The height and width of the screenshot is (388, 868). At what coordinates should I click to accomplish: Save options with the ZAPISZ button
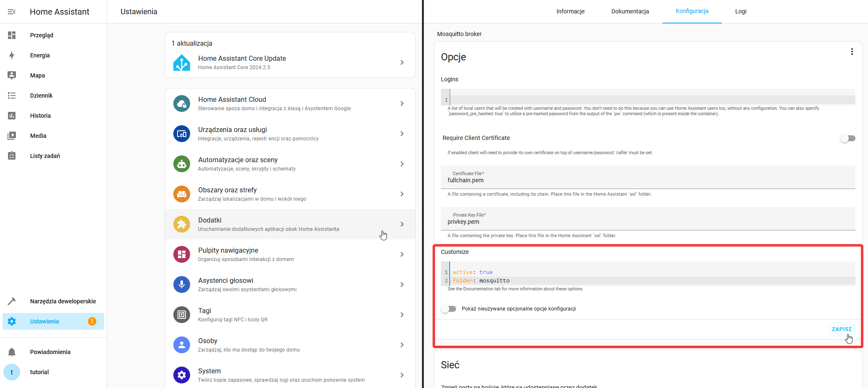coord(842,329)
